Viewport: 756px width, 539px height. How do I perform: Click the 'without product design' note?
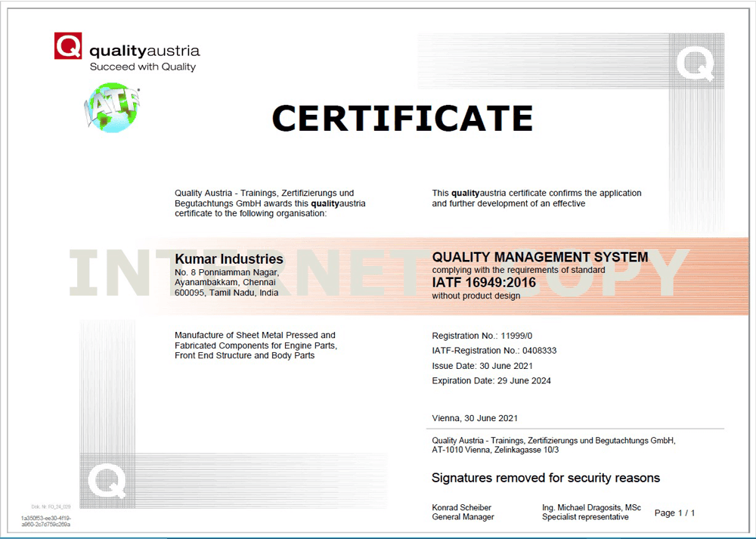[x=476, y=296]
